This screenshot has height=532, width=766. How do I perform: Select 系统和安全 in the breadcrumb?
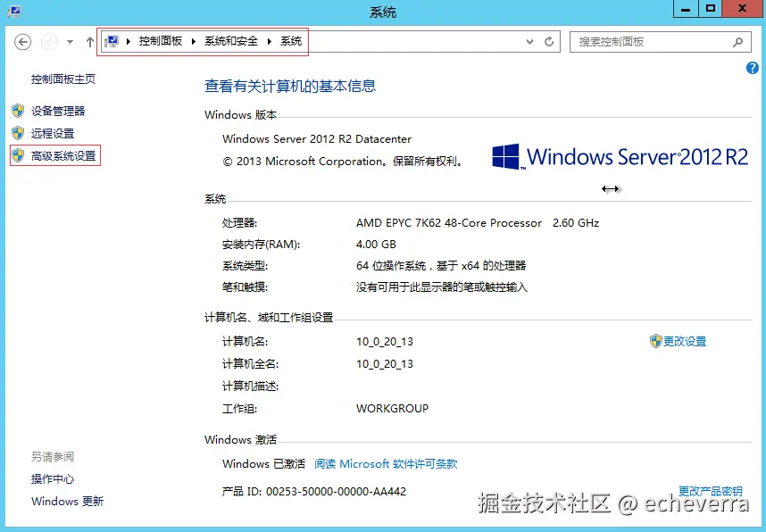231,41
